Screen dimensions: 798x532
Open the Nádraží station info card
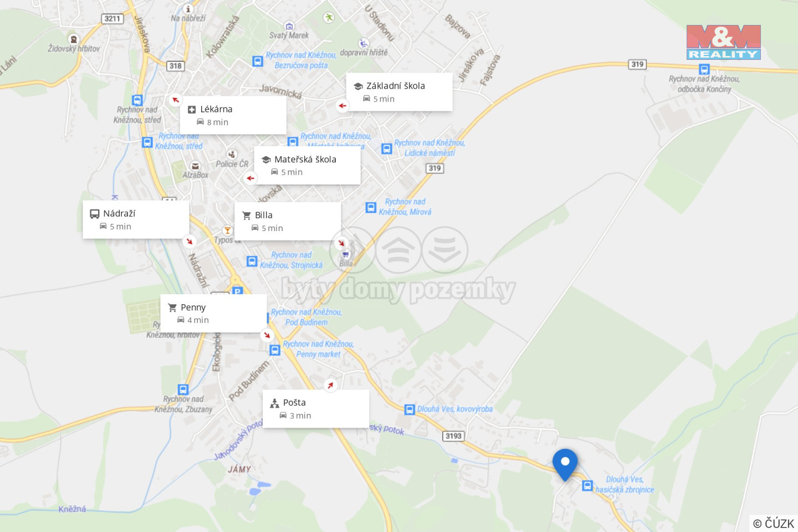point(136,219)
